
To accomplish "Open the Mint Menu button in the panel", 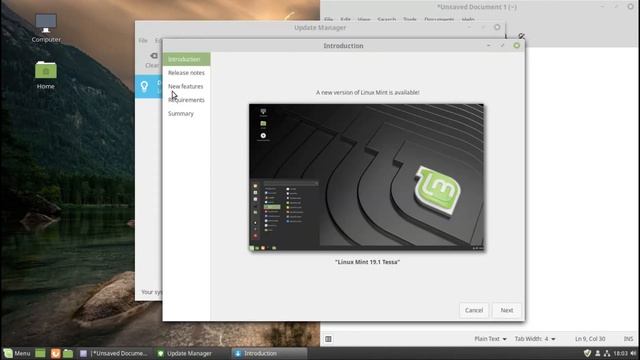I will coord(17,353).
